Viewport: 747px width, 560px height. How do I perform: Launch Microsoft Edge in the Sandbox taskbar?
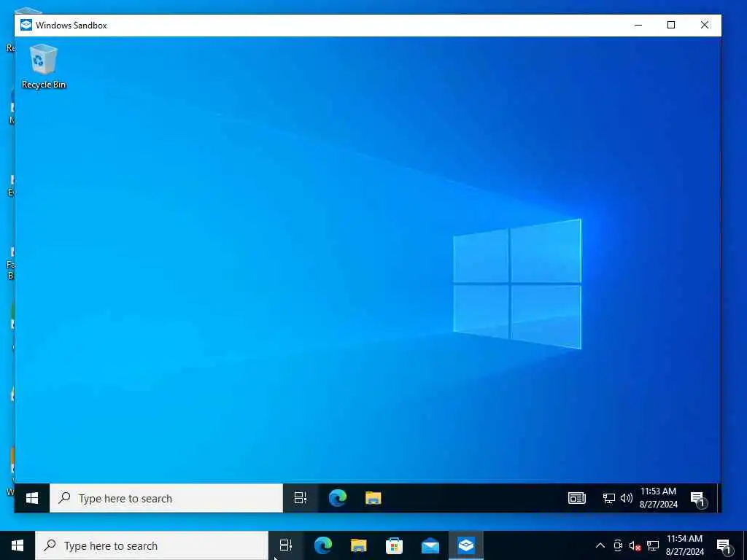[x=337, y=498]
